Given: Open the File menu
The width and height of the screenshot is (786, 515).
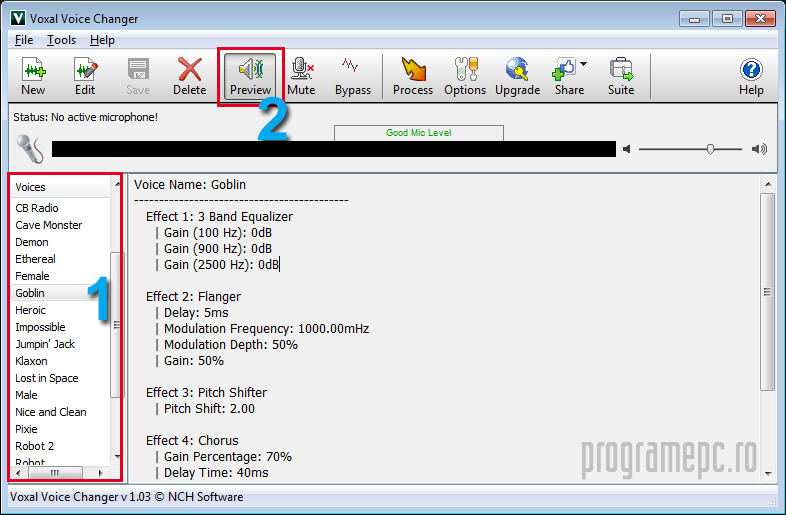Looking at the screenshot, I should (24, 40).
